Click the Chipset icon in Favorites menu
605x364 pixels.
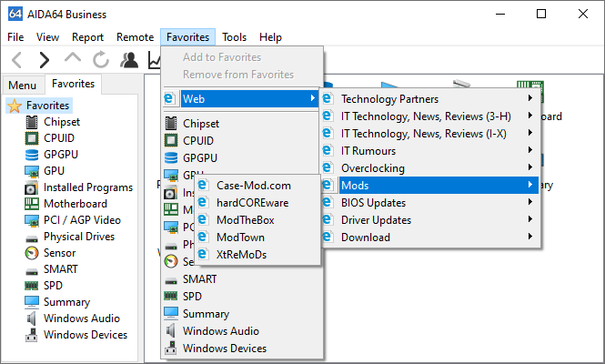coord(170,124)
